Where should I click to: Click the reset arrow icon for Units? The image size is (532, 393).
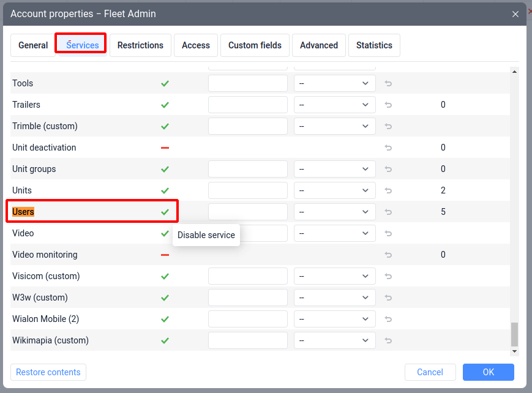pos(388,190)
